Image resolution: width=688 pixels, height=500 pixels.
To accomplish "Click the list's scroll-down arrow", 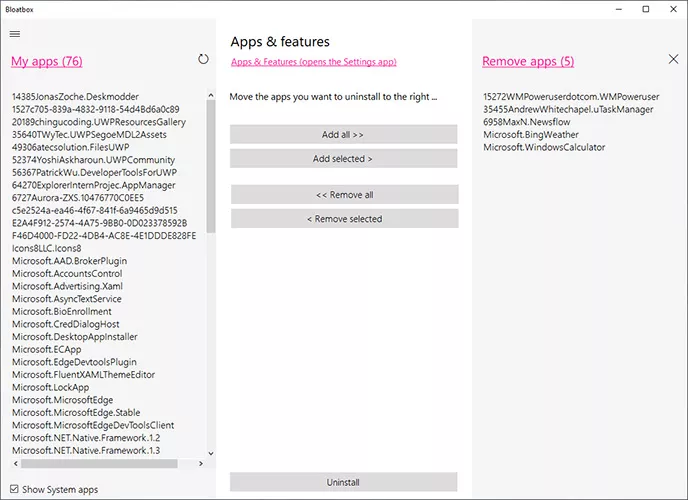I will [x=211, y=454].
